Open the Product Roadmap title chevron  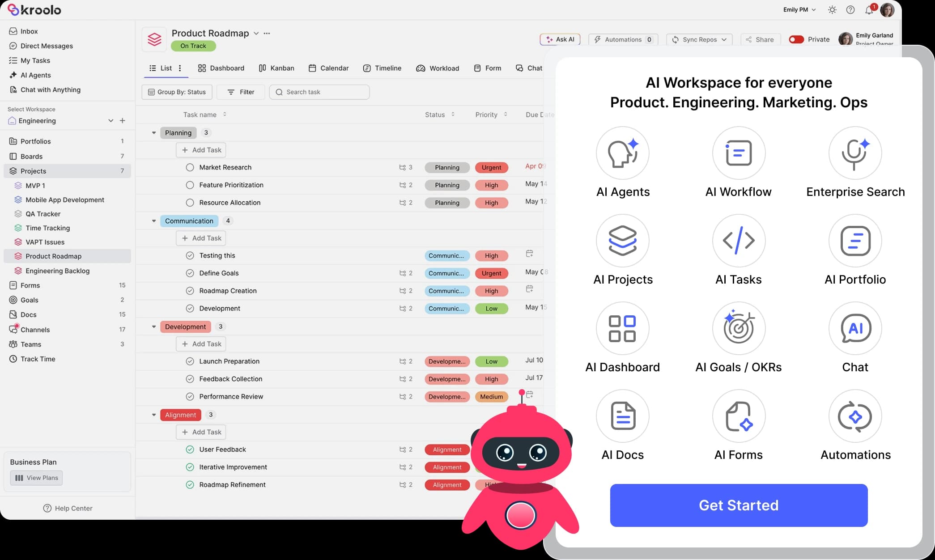[x=256, y=34]
